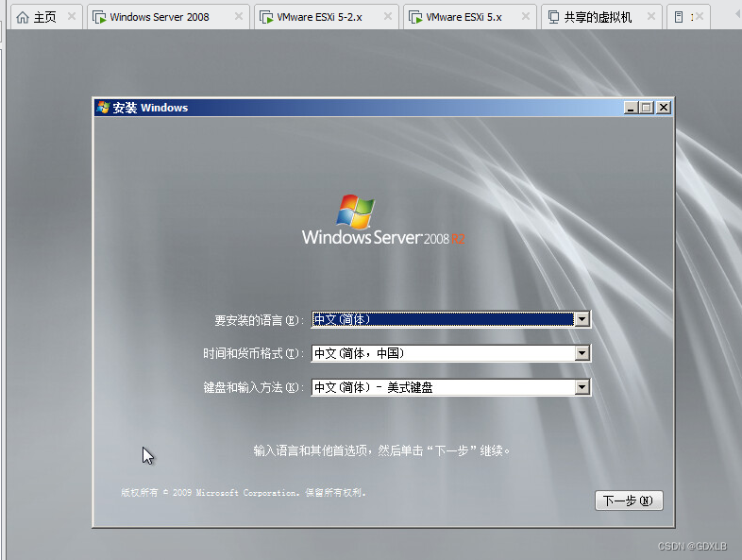Click the 时间和货币格式 label
This screenshot has height=560, width=742.
tap(253, 353)
